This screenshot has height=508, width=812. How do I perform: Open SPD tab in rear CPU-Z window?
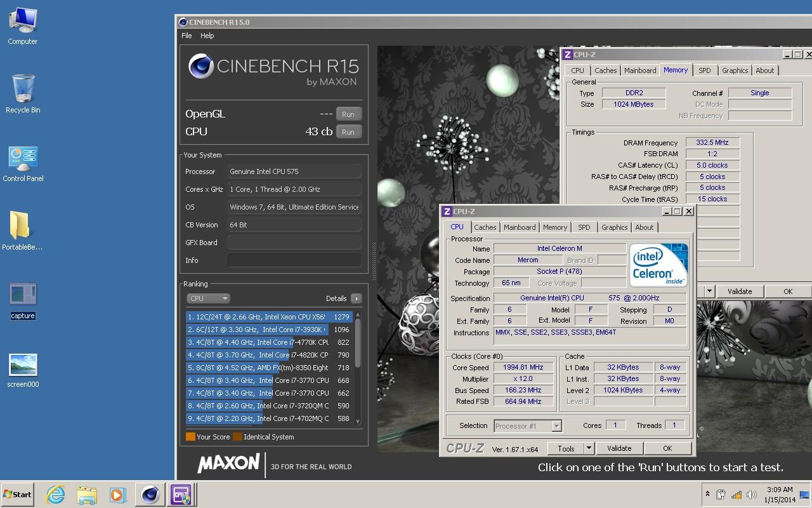tap(705, 70)
